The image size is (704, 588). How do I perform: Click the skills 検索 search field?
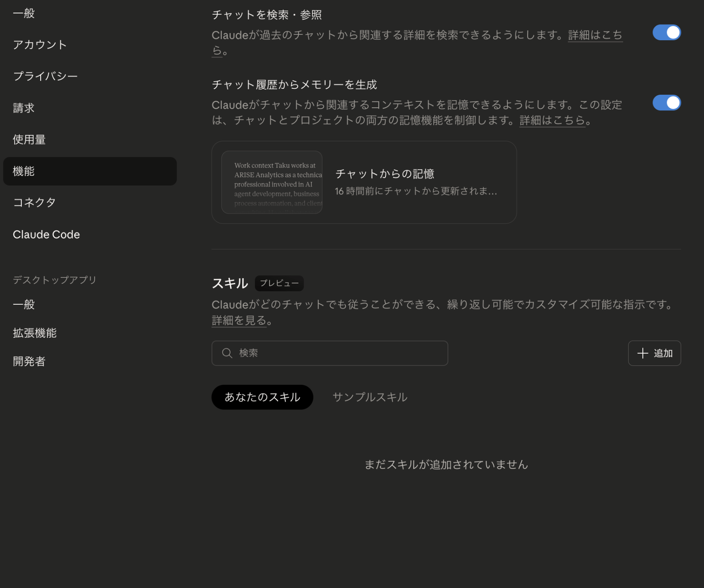330,353
